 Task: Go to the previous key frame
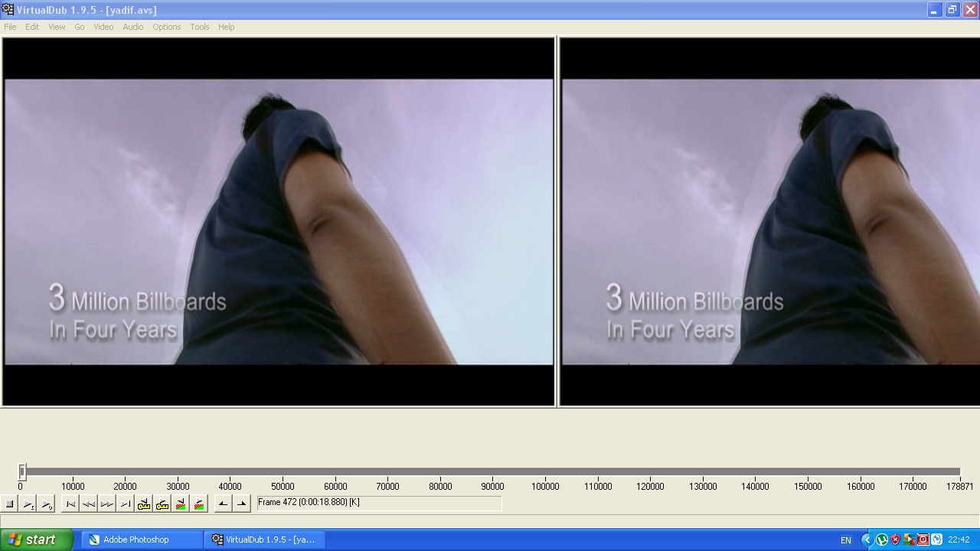coord(143,504)
